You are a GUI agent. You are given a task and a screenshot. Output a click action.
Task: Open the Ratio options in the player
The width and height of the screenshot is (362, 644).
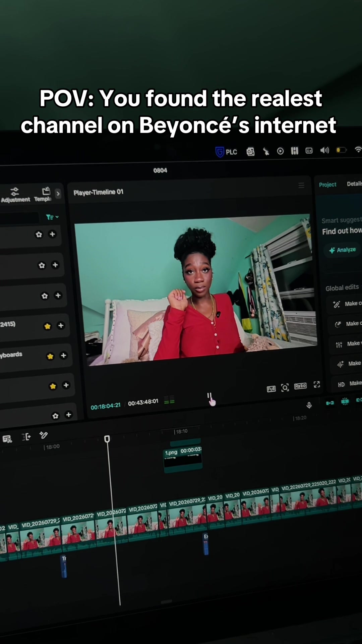click(300, 386)
